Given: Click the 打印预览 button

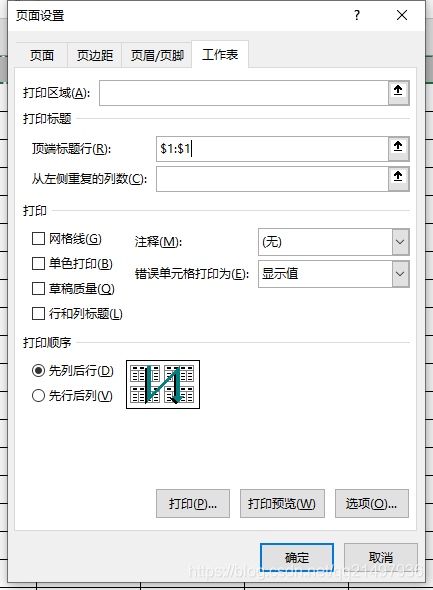Looking at the screenshot, I should tap(282, 503).
